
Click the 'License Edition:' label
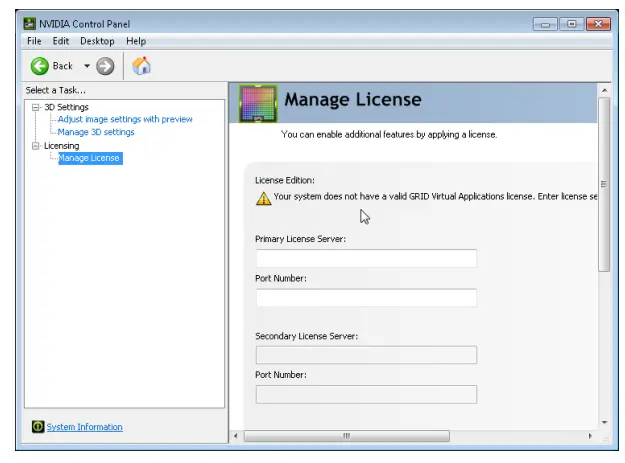(285, 180)
